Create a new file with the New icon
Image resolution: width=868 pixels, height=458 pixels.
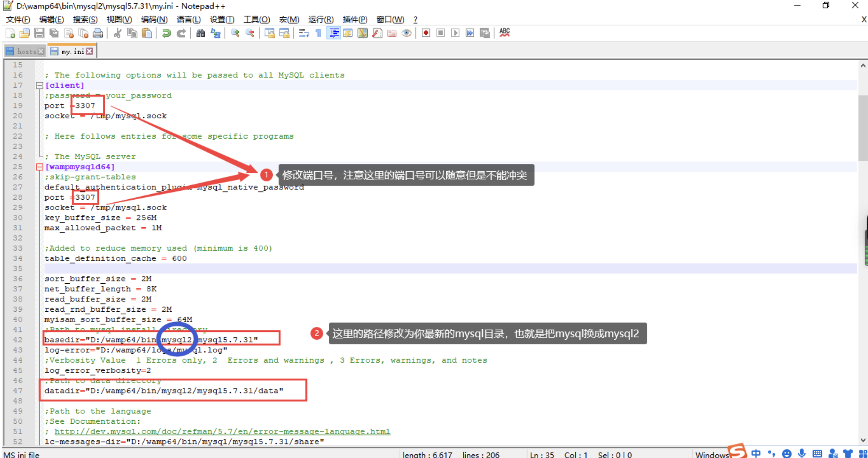[10, 33]
